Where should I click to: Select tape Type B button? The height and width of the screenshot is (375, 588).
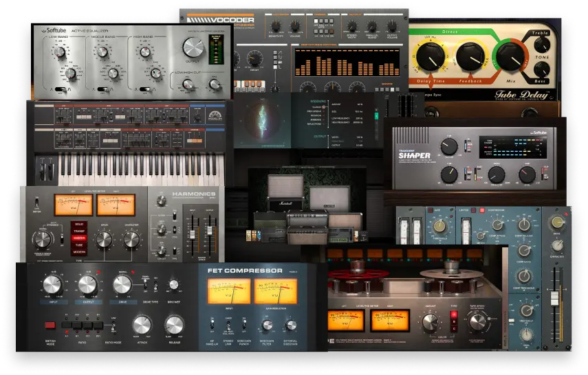point(454,322)
